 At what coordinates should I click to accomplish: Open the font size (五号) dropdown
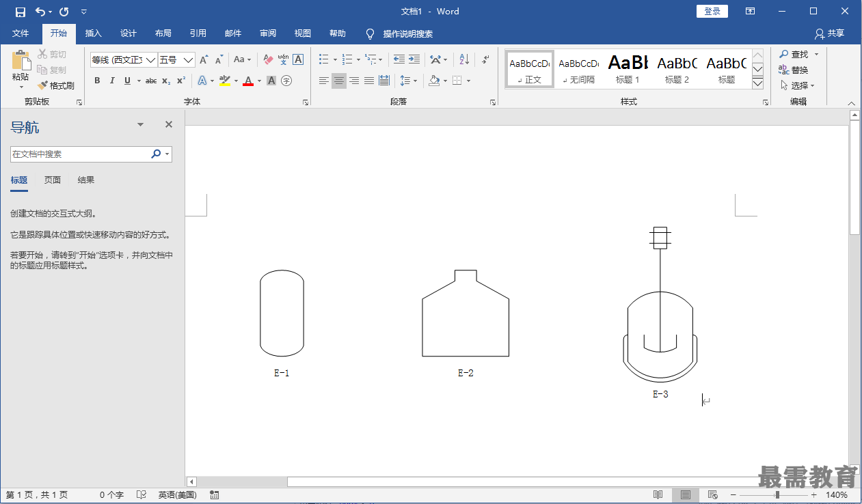tap(189, 60)
